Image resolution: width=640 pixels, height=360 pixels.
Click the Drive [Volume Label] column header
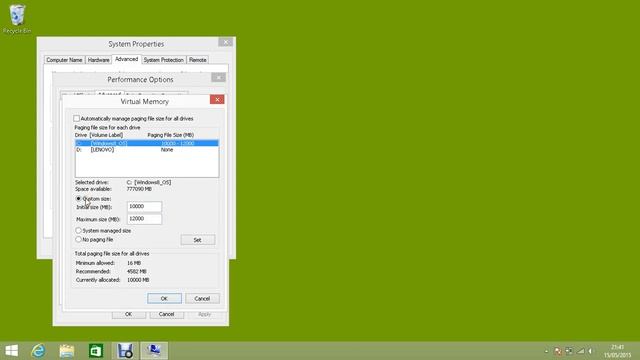click(x=99, y=135)
